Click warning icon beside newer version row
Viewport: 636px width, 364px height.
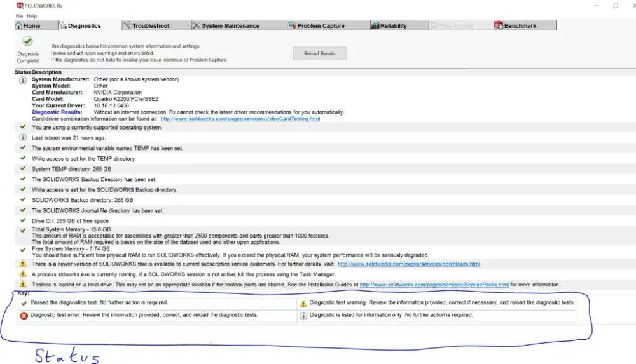point(23,264)
